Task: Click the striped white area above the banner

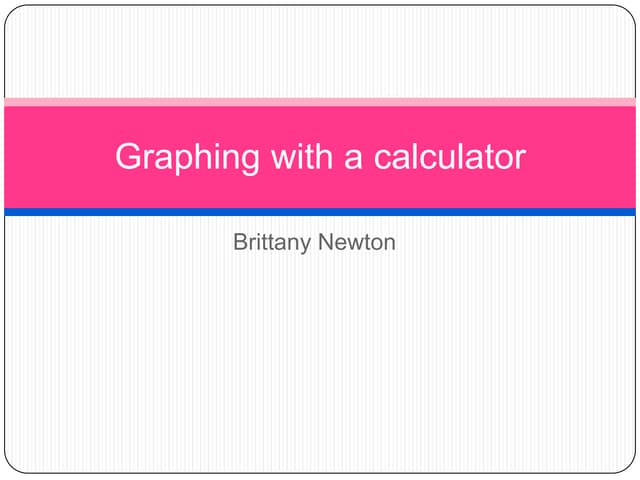Action: (320, 52)
